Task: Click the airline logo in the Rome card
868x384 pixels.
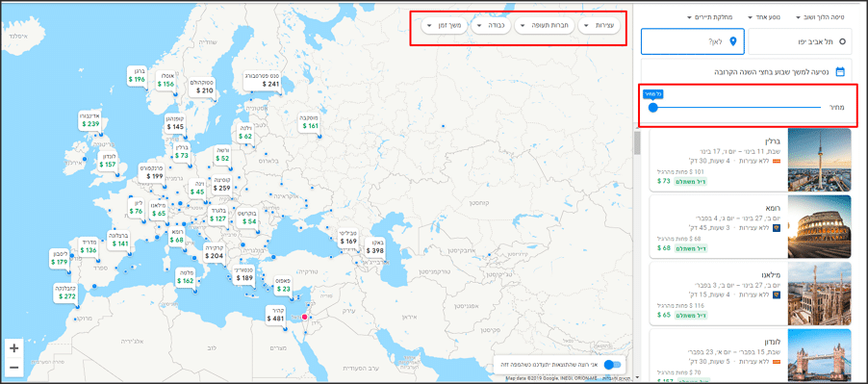Action: pos(777,228)
